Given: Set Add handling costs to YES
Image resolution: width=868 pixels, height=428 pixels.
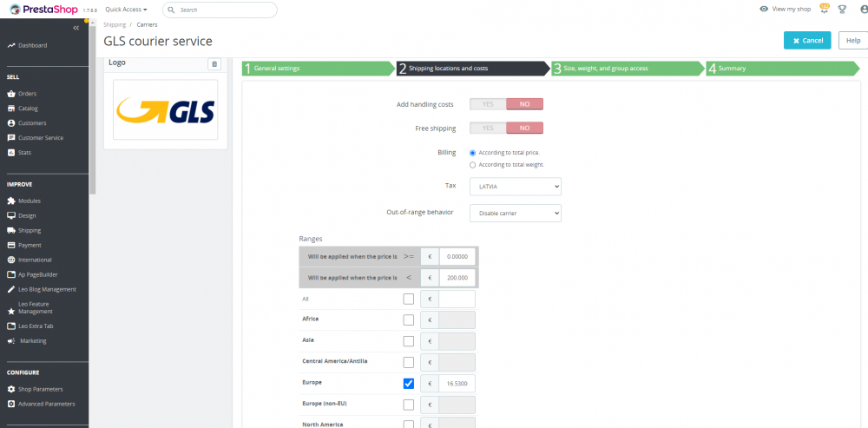Looking at the screenshot, I should click(x=488, y=104).
